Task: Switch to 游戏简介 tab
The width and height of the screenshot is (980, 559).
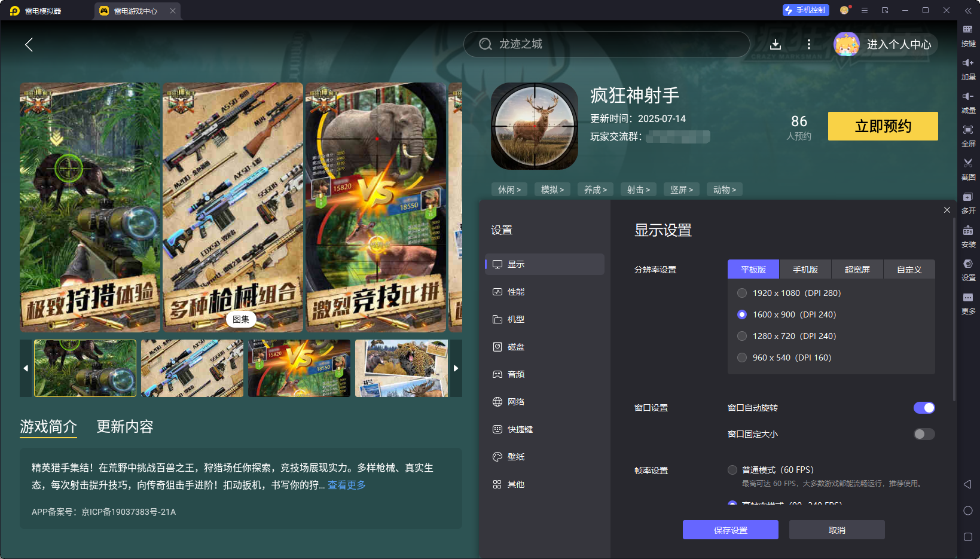Action: click(48, 426)
